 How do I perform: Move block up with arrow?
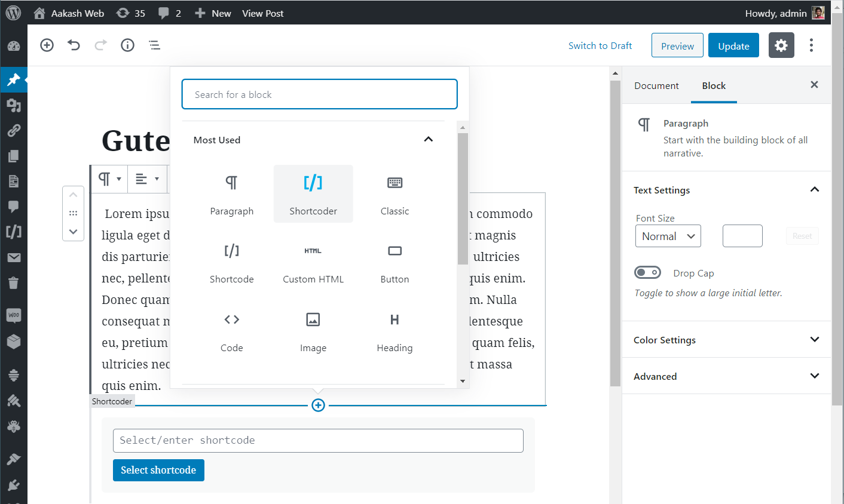(73, 195)
